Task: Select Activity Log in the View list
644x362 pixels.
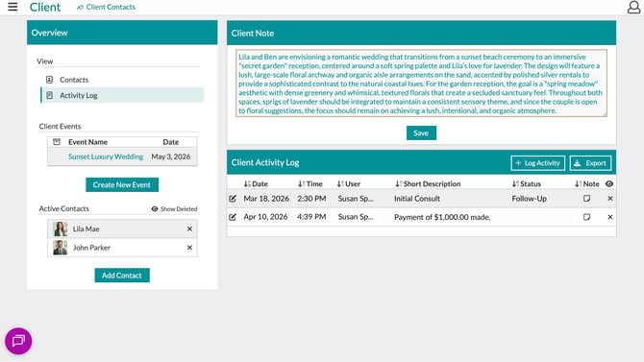Action: 122,95
